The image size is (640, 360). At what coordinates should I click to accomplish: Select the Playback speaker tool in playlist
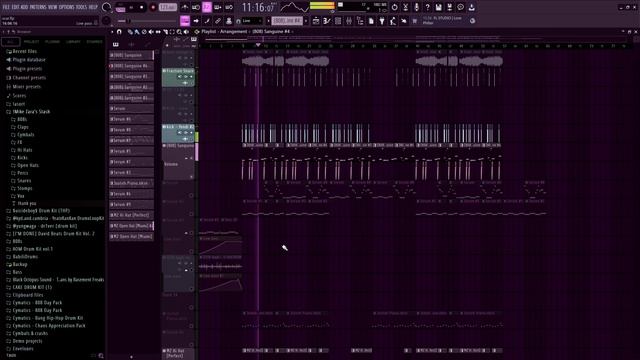coord(186,32)
